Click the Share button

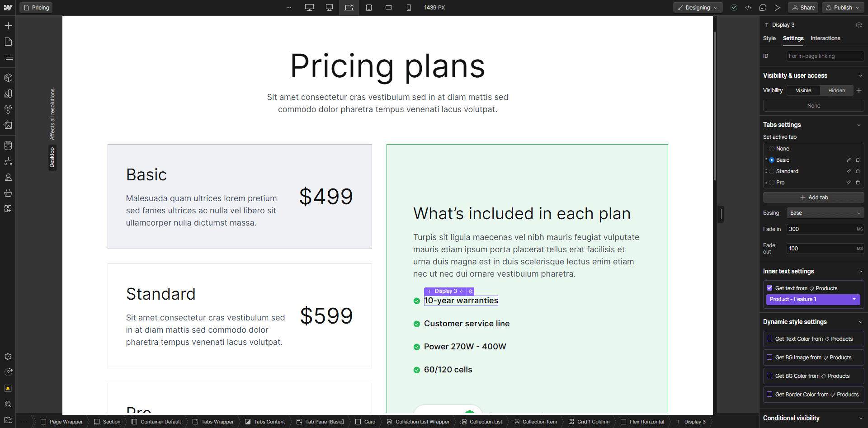point(803,8)
